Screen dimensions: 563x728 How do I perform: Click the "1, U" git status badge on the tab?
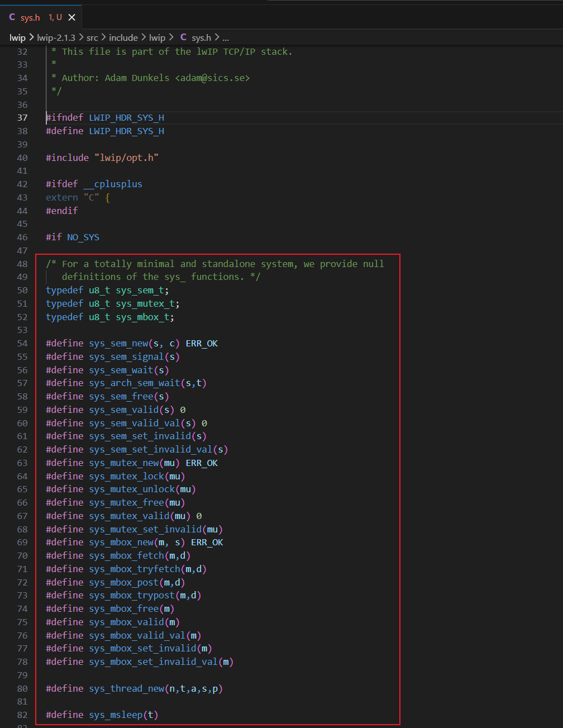point(55,17)
